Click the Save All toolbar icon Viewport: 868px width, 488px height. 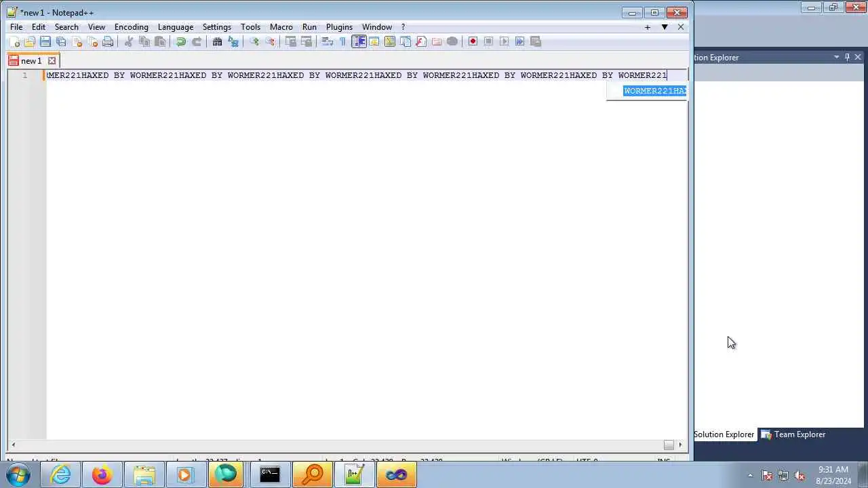click(x=61, y=41)
